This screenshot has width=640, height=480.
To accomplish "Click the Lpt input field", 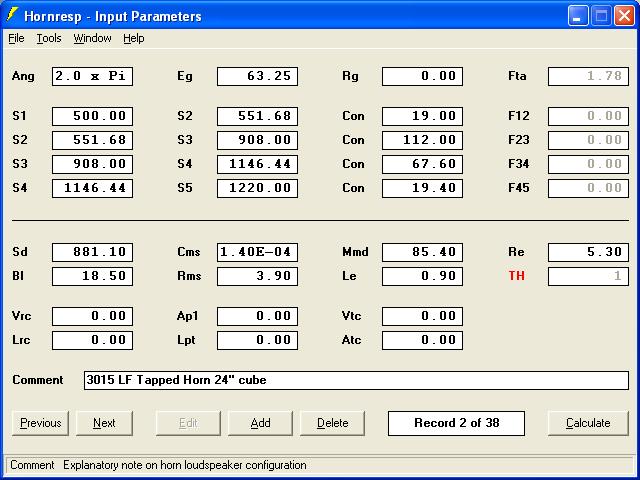I will click(258, 340).
